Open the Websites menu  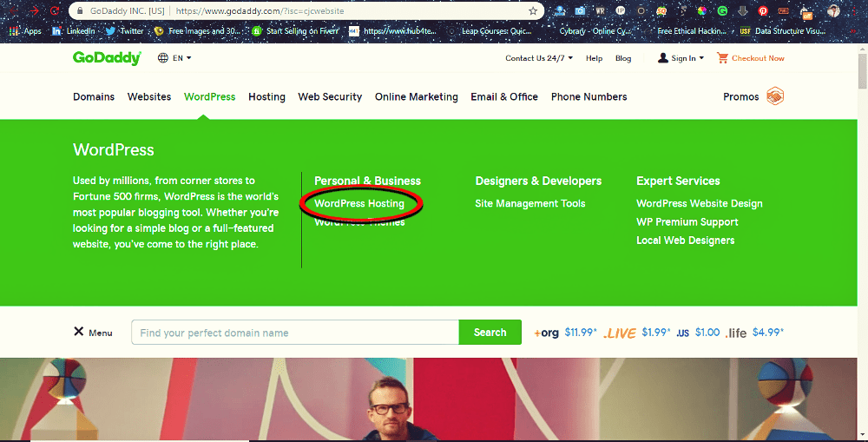click(x=149, y=96)
